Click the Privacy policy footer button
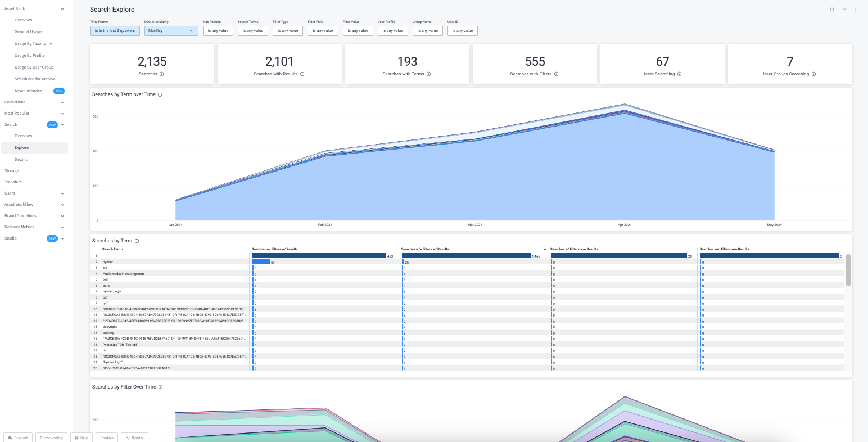868x442 pixels. 51,438
